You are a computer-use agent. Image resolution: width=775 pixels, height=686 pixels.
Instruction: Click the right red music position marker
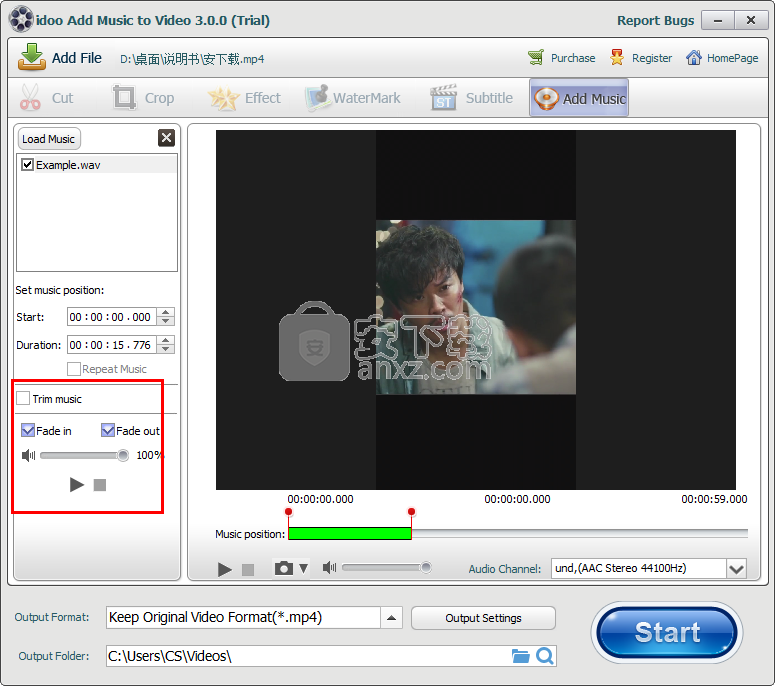[x=411, y=512]
